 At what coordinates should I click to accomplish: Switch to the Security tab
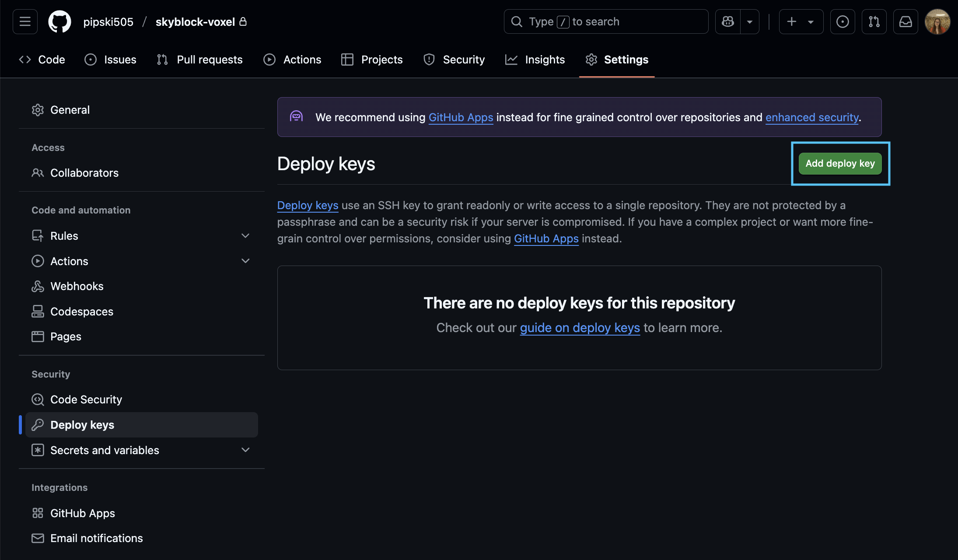[x=455, y=59]
